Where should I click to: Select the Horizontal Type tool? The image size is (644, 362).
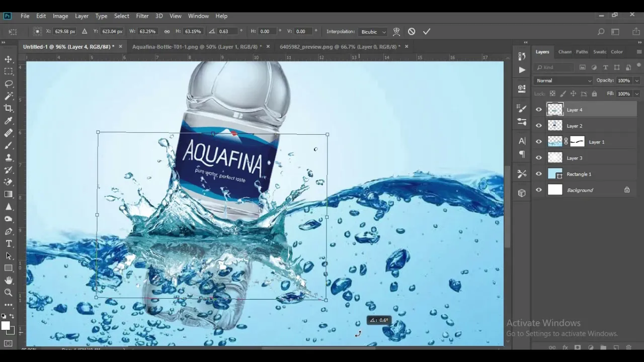9,244
